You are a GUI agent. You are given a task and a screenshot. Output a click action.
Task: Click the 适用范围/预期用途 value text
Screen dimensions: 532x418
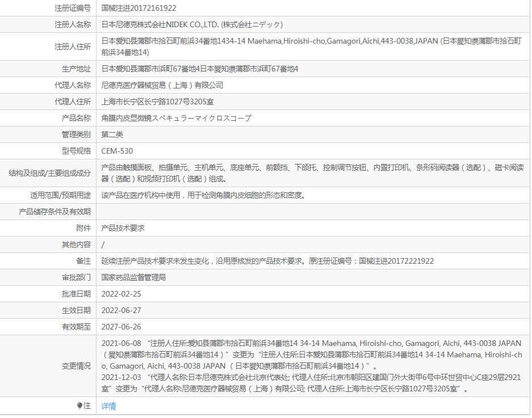click(203, 195)
